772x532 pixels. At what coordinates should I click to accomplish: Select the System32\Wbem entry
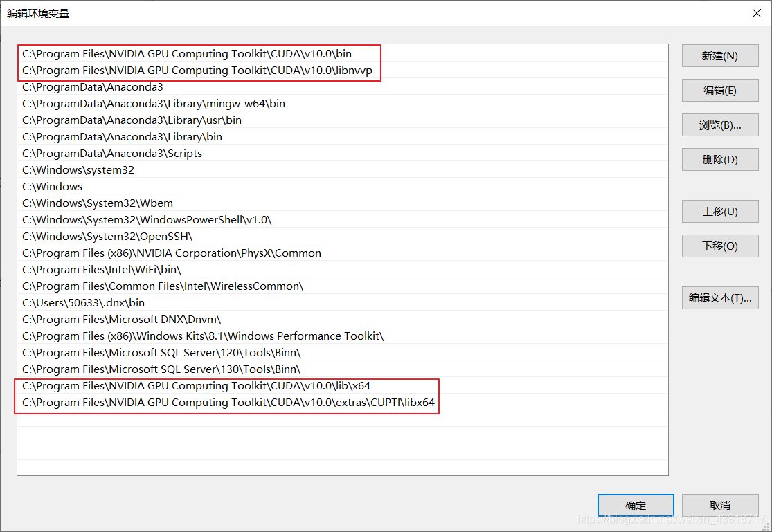[x=343, y=203]
